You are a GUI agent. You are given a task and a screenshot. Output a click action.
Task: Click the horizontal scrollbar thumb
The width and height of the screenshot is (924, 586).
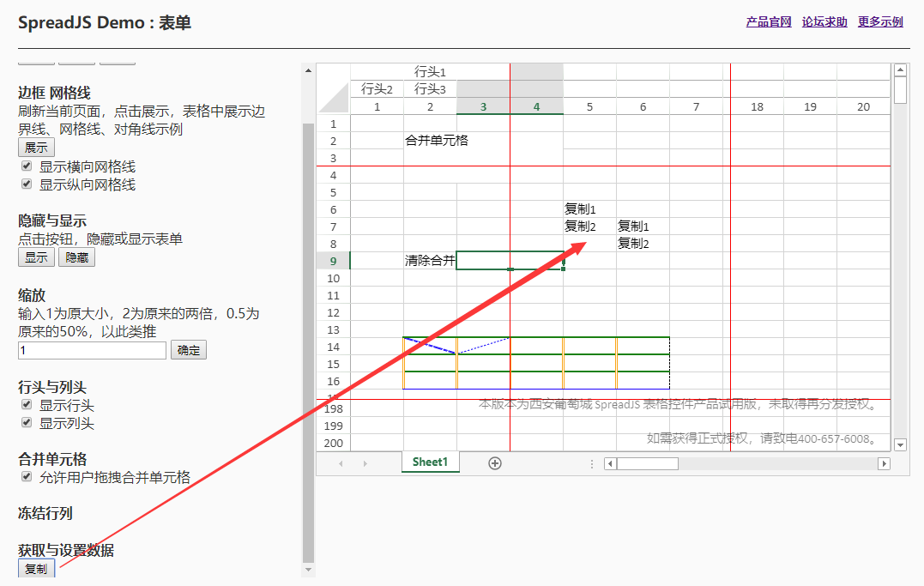[648, 464]
